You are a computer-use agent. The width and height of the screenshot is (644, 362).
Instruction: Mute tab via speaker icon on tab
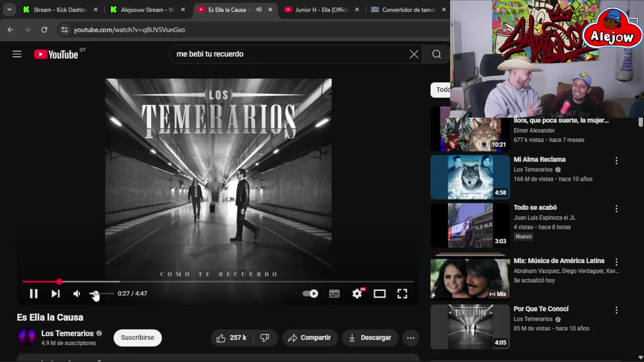coord(259,10)
